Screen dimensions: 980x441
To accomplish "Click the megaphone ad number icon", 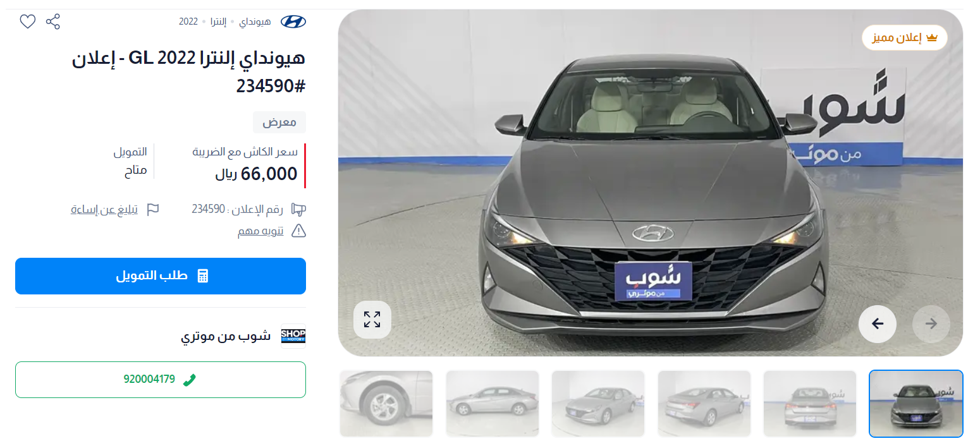I will pos(298,209).
